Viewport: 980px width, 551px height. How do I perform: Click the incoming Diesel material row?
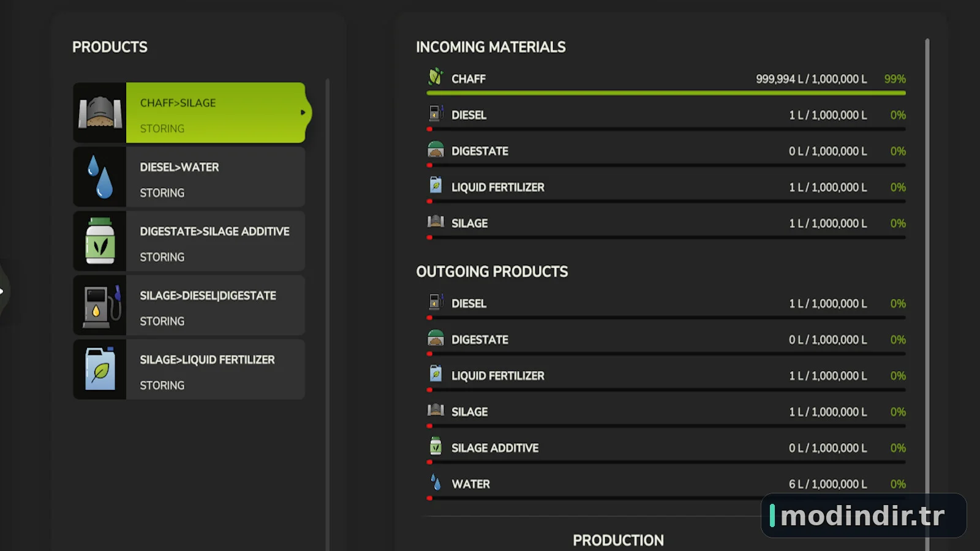pos(666,118)
